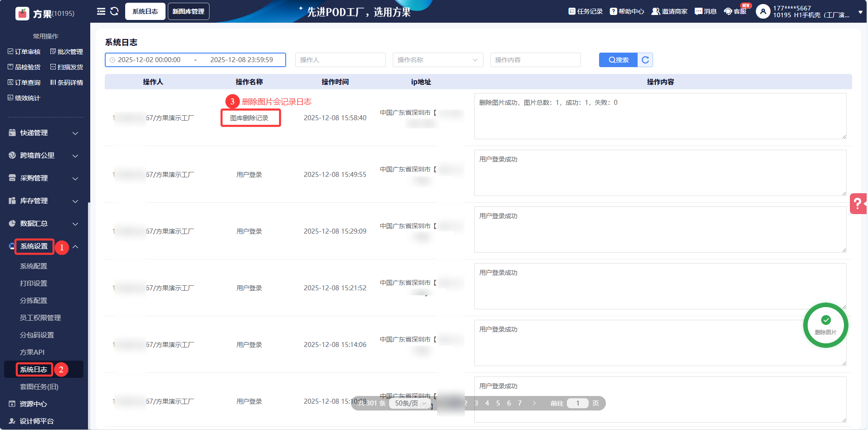Image resolution: width=868 pixels, height=430 pixels.
Task: Open 分包码设置 submenu item
Action: (x=37, y=335)
